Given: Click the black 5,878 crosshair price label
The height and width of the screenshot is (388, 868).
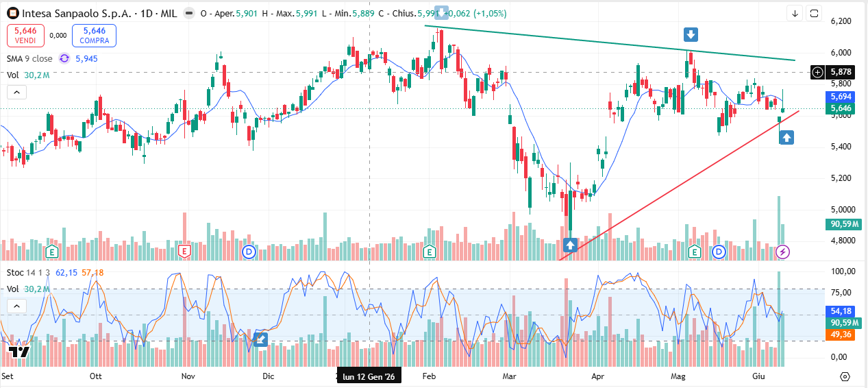Looking at the screenshot, I should (841, 71).
